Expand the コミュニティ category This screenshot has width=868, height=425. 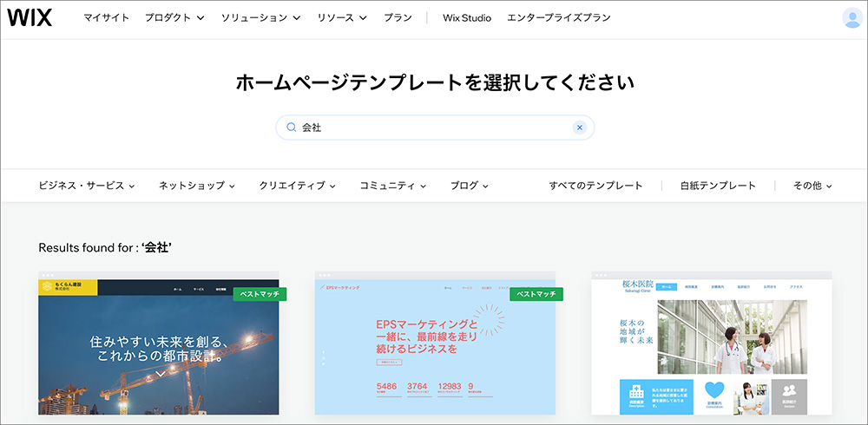pos(393,186)
